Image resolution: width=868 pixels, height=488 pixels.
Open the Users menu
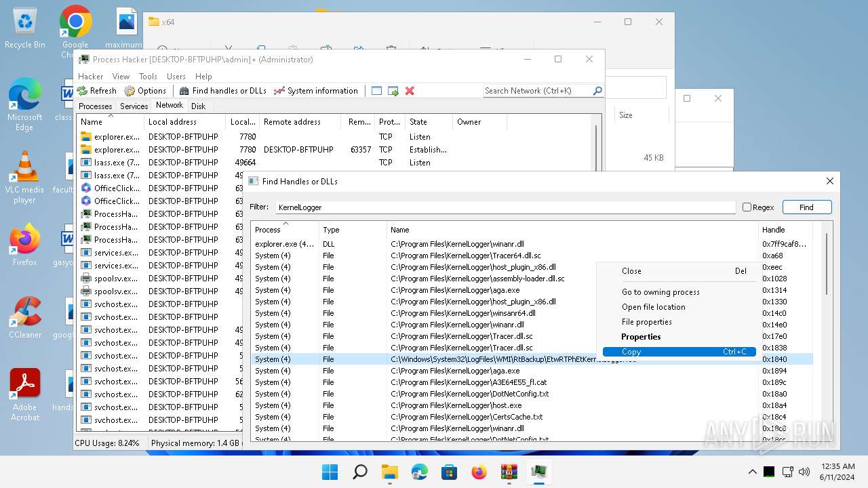(x=176, y=77)
